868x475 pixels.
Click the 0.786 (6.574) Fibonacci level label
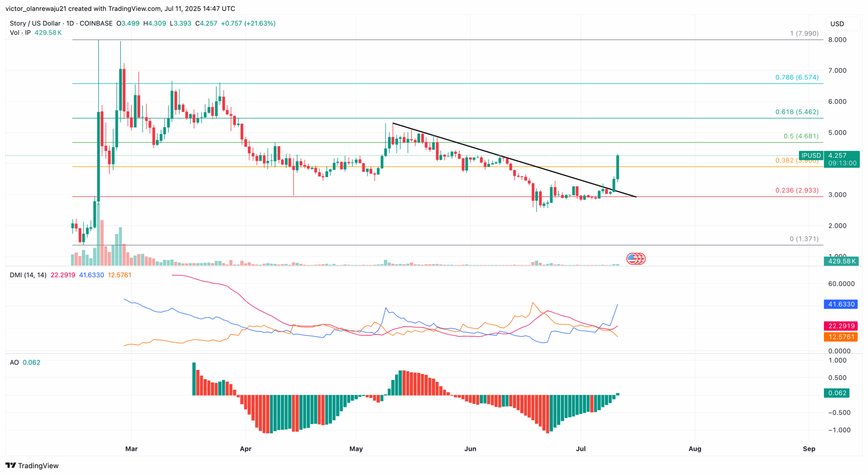(x=797, y=77)
